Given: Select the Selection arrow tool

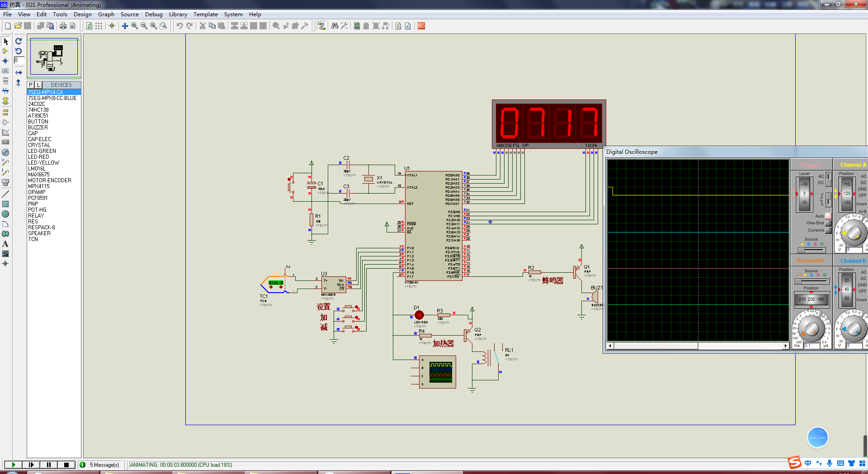Looking at the screenshot, I should point(5,41).
